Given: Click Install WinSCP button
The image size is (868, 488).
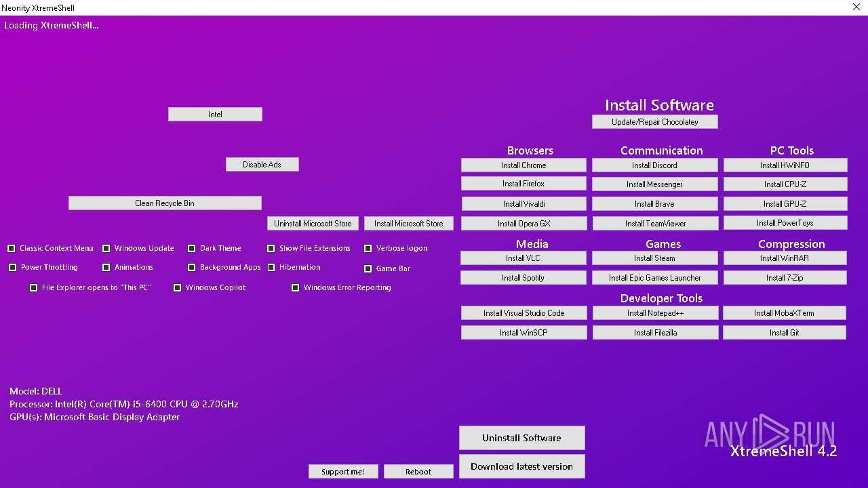Looking at the screenshot, I should [524, 333].
